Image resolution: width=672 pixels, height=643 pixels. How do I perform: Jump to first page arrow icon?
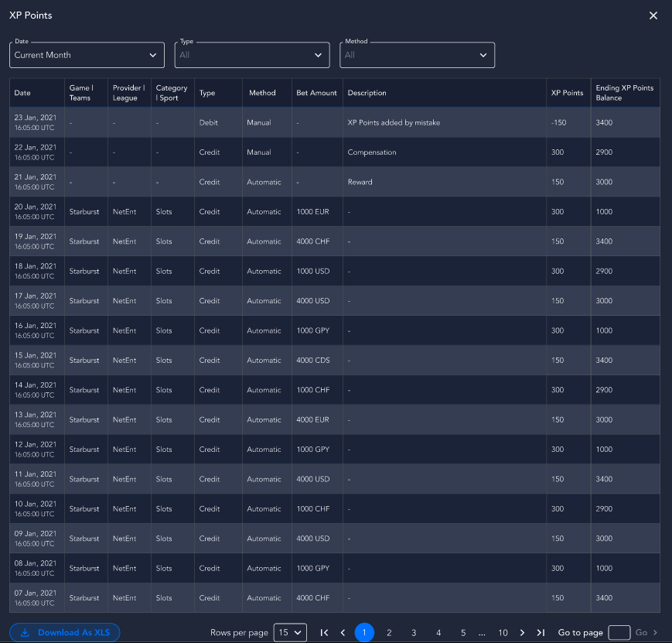[x=324, y=633]
